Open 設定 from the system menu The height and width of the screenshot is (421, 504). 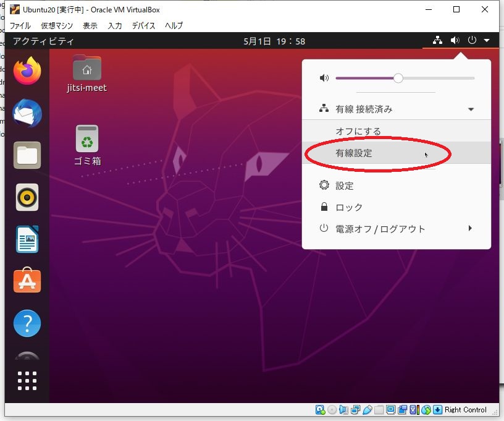pyautogui.click(x=397, y=185)
